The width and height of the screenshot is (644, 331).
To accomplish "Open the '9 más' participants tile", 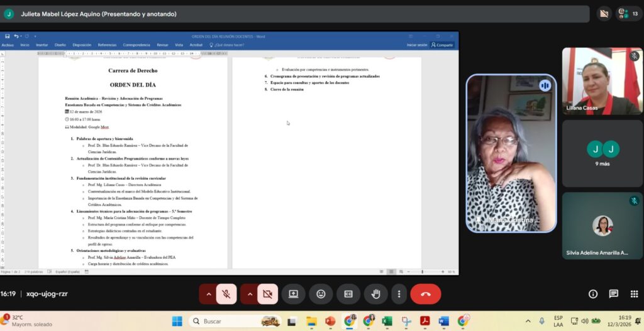I will (x=602, y=154).
